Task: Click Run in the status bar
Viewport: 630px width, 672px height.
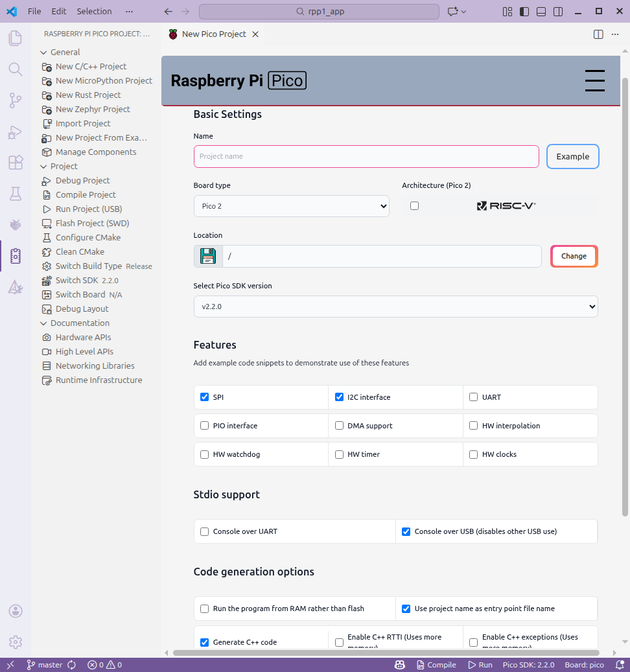Action: click(x=480, y=665)
